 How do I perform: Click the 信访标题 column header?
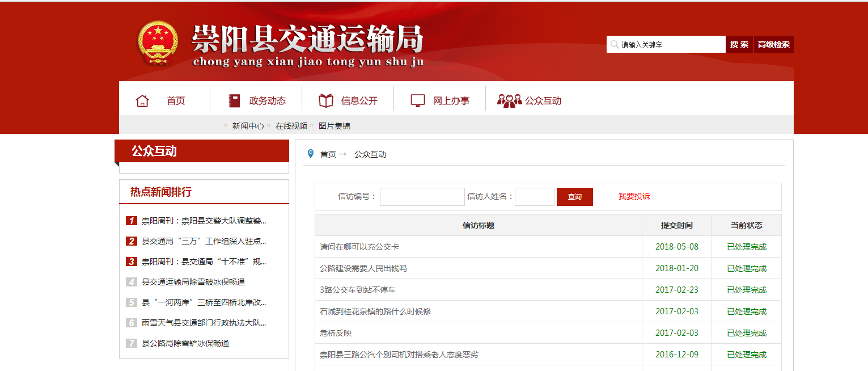point(479,225)
